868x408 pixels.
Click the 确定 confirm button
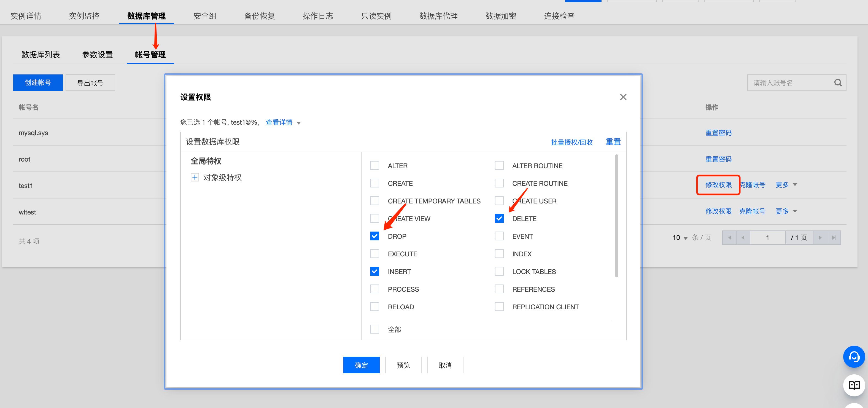pyautogui.click(x=361, y=365)
